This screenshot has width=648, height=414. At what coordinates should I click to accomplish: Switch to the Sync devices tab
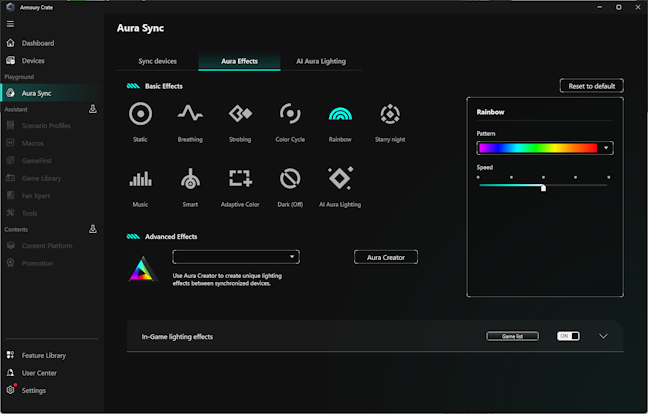point(157,61)
